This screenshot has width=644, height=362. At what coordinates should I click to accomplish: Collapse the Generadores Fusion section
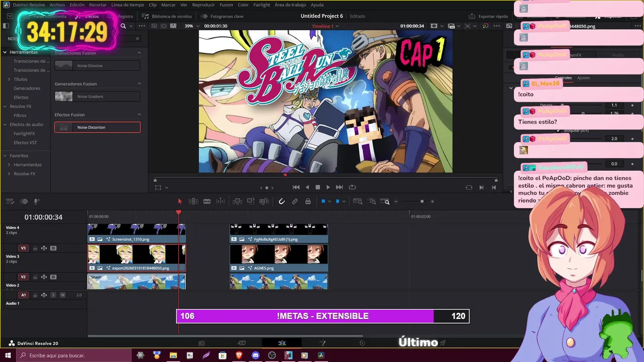[139, 84]
